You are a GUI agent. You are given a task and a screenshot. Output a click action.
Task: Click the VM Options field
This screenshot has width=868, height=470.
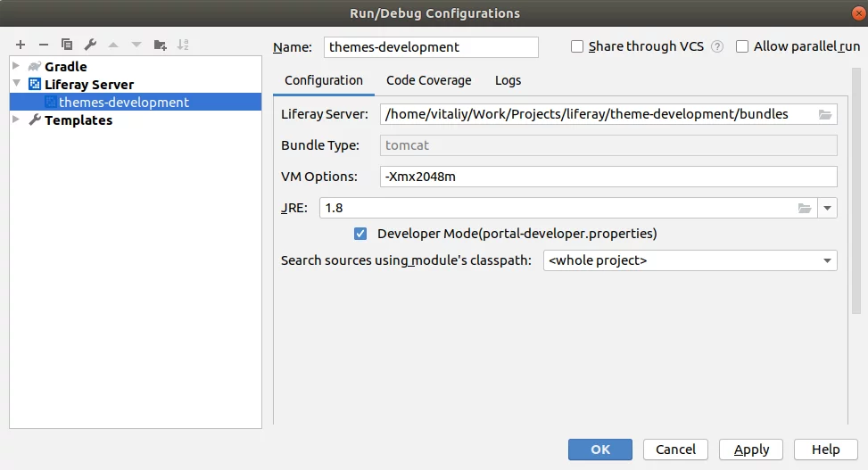pos(608,177)
